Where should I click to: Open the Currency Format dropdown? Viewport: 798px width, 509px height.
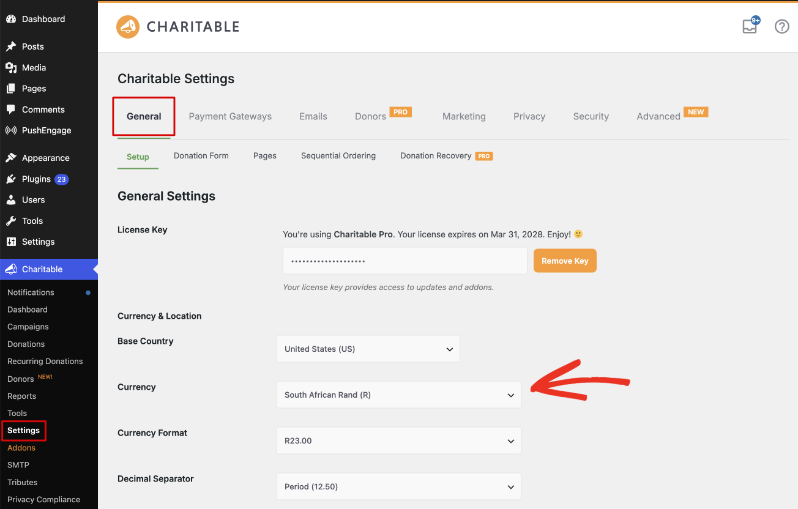[399, 441]
